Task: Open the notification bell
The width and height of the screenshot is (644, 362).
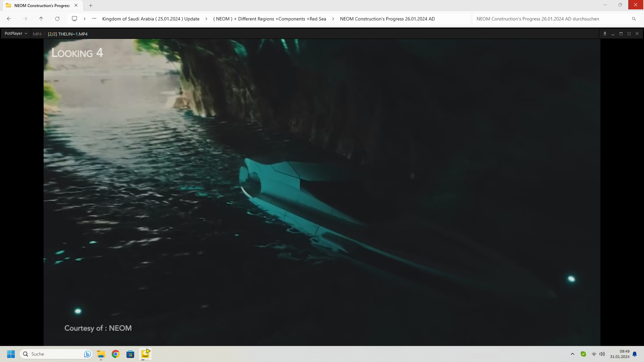Action: tap(635, 354)
